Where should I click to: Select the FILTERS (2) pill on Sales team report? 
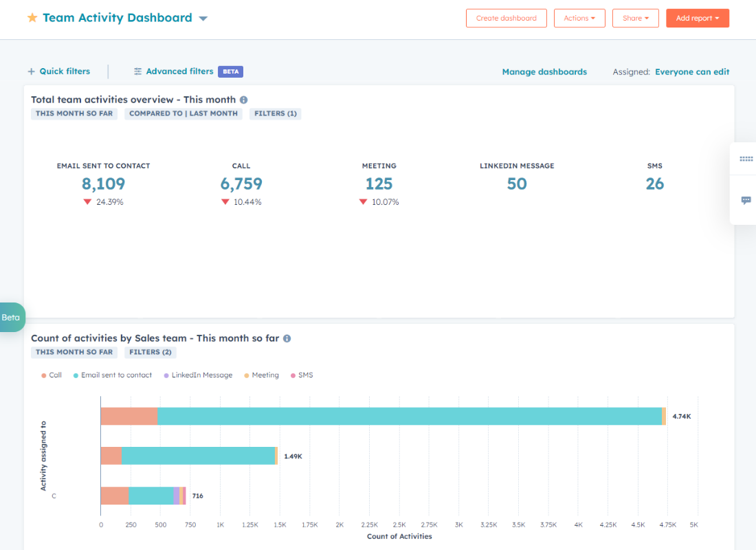[150, 351]
